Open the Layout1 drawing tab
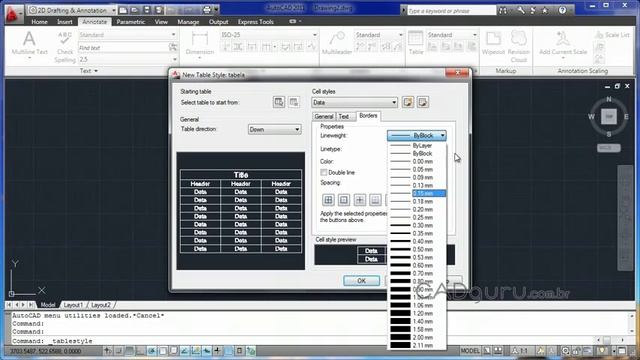640x360 pixels. click(x=73, y=305)
